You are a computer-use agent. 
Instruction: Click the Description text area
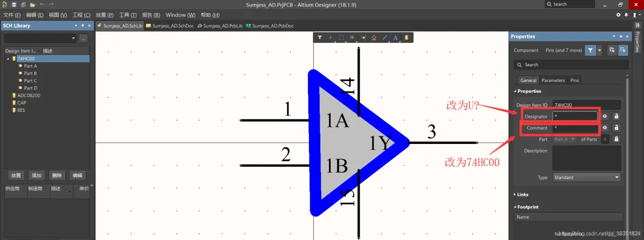586,158
